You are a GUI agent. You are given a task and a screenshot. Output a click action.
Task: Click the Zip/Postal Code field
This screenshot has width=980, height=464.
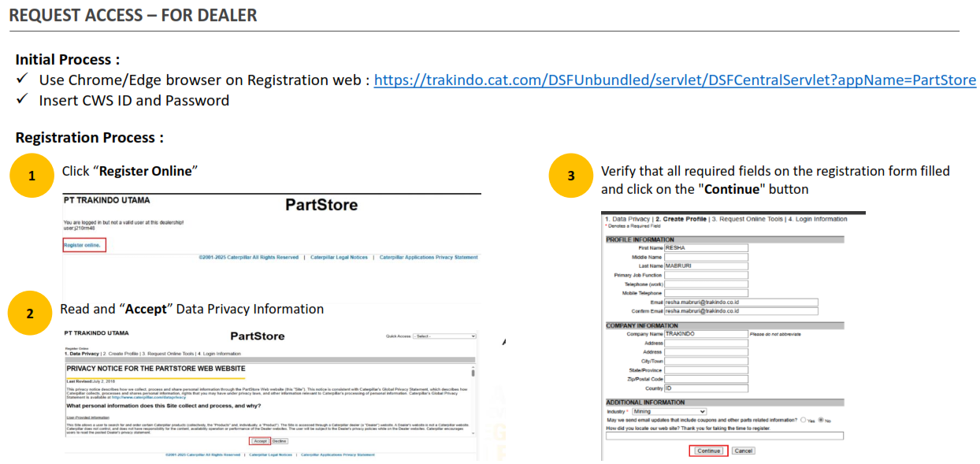tap(706, 379)
